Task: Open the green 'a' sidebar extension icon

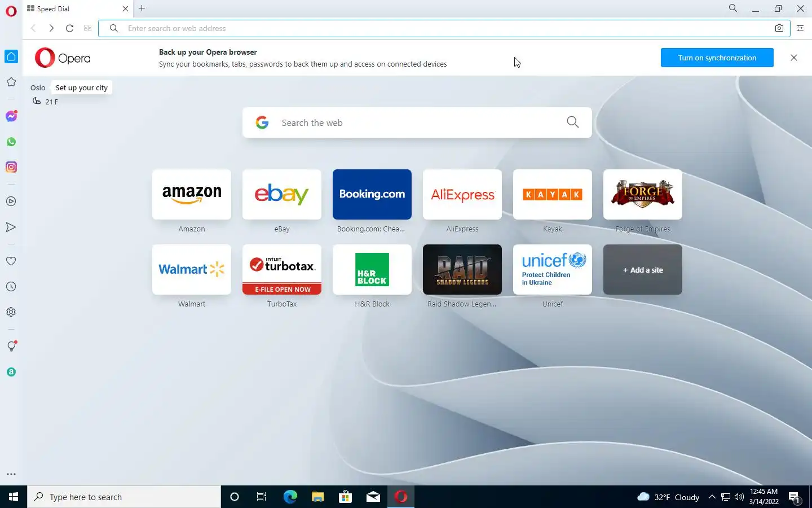Action: coord(11,372)
